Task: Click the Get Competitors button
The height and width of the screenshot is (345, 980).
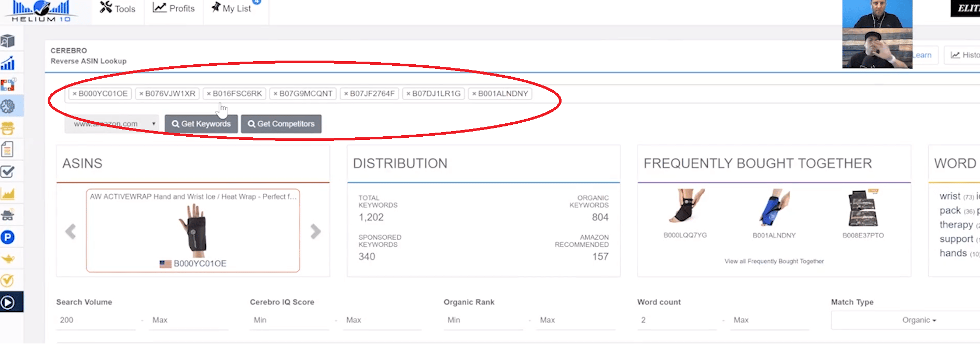Action: (x=281, y=124)
